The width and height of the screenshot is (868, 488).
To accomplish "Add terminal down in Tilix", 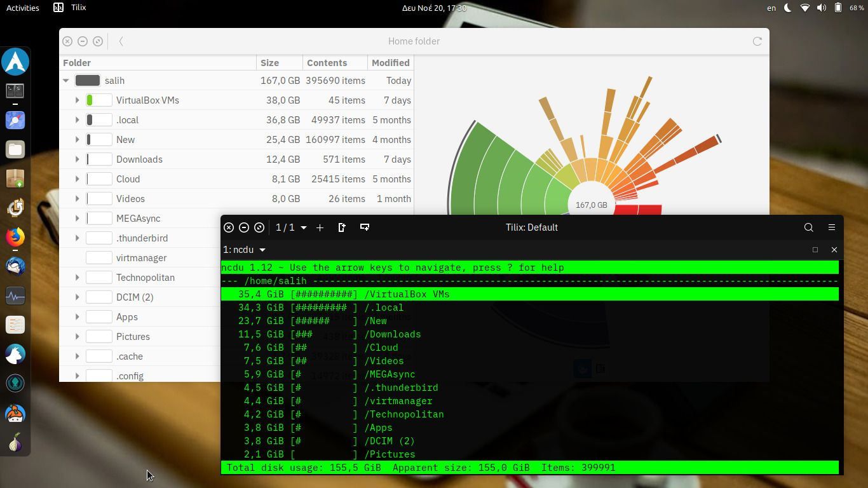I will coord(365,227).
